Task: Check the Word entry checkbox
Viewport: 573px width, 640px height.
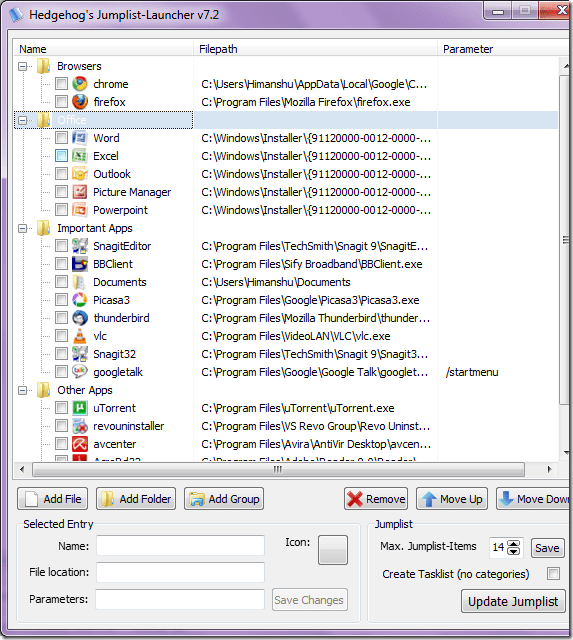Action: [x=62, y=138]
